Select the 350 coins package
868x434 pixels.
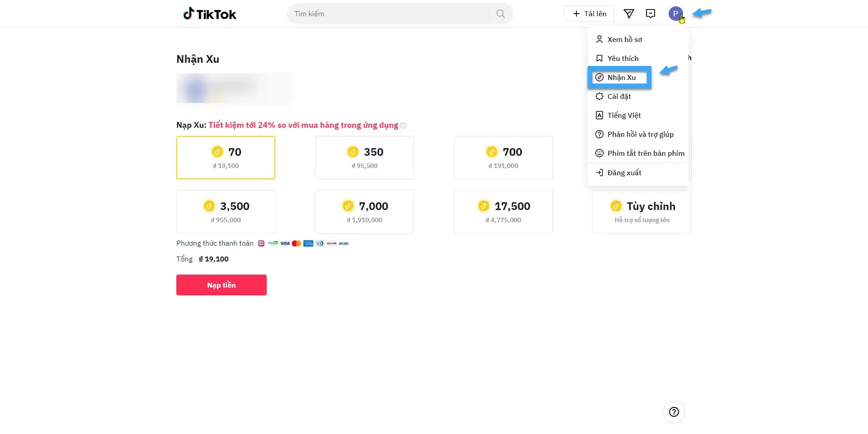point(364,158)
